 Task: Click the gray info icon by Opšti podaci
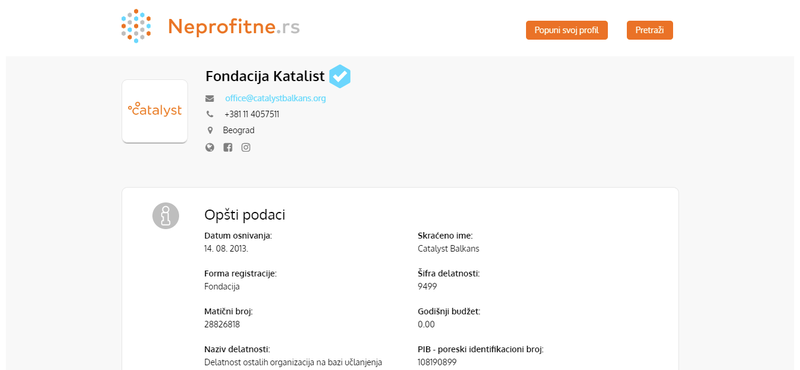point(166,215)
